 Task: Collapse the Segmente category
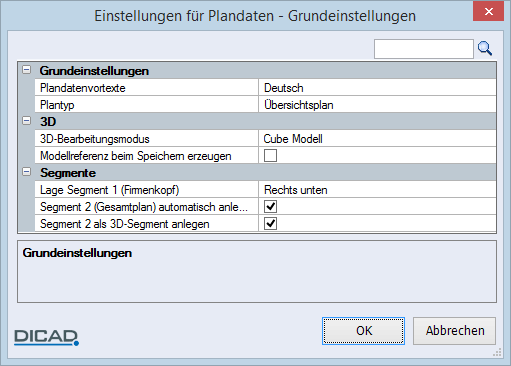(x=27, y=172)
